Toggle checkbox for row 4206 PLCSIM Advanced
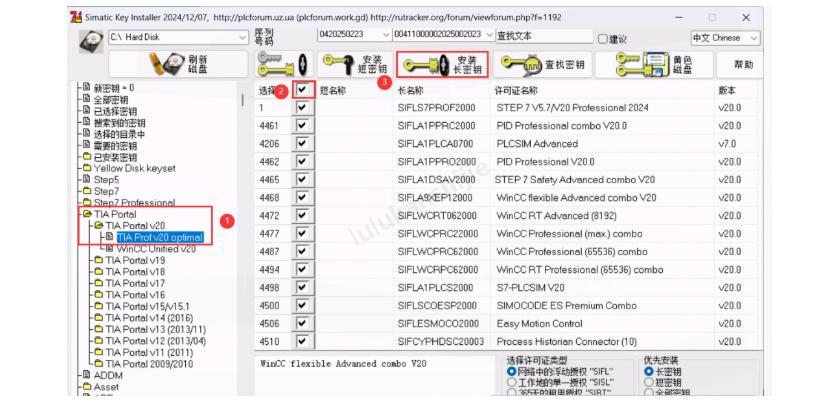The image size is (839, 403). click(303, 143)
